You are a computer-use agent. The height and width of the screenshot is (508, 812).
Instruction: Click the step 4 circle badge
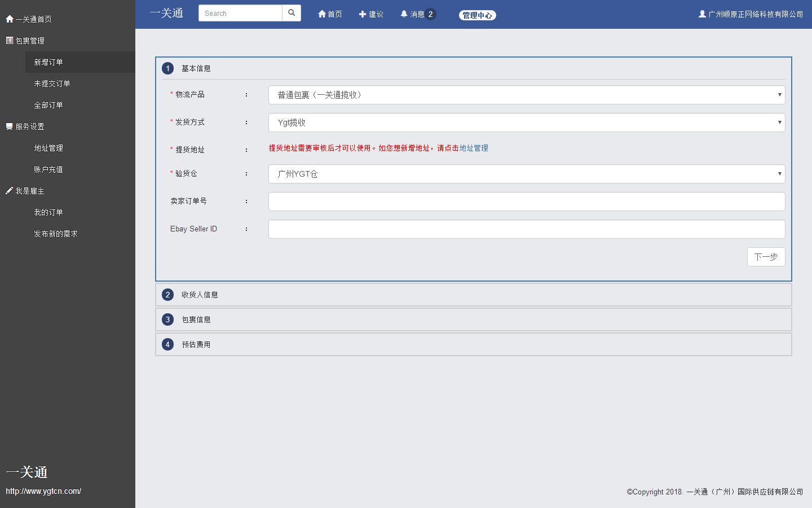pyautogui.click(x=167, y=344)
